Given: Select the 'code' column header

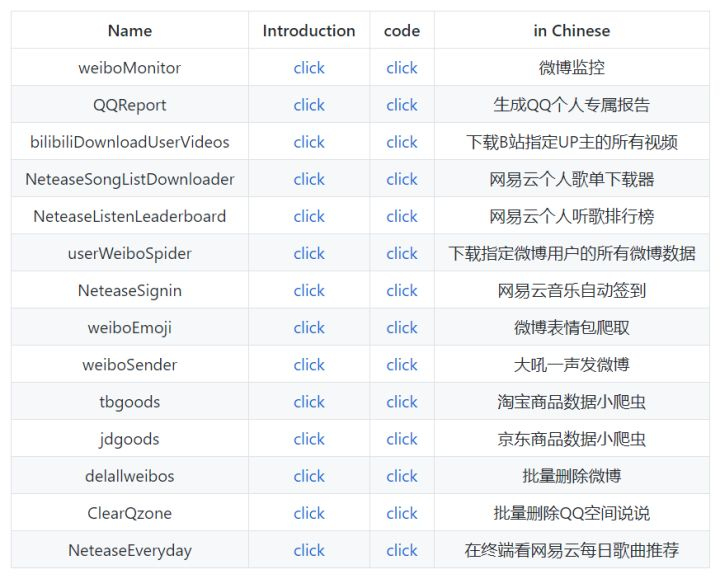Looking at the screenshot, I should point(402,30).
